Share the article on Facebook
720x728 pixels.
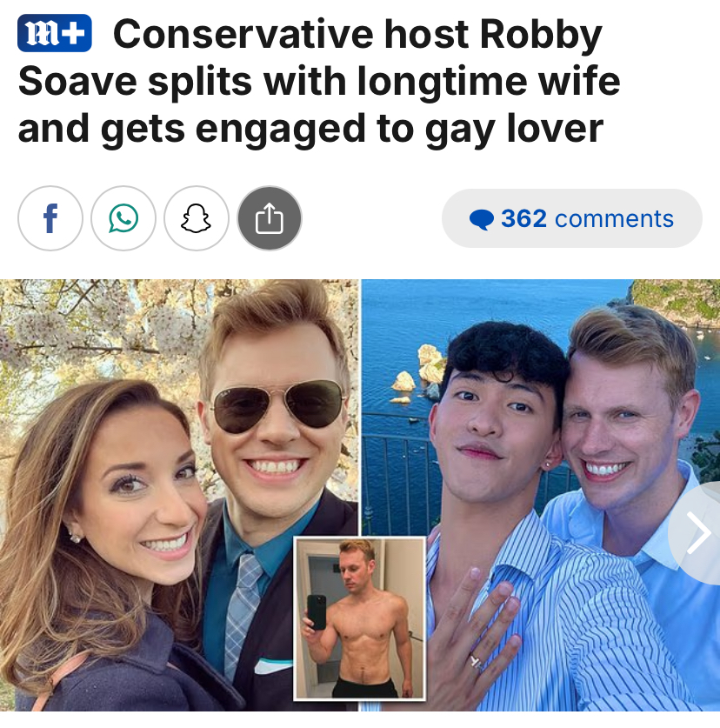point(50,218)
